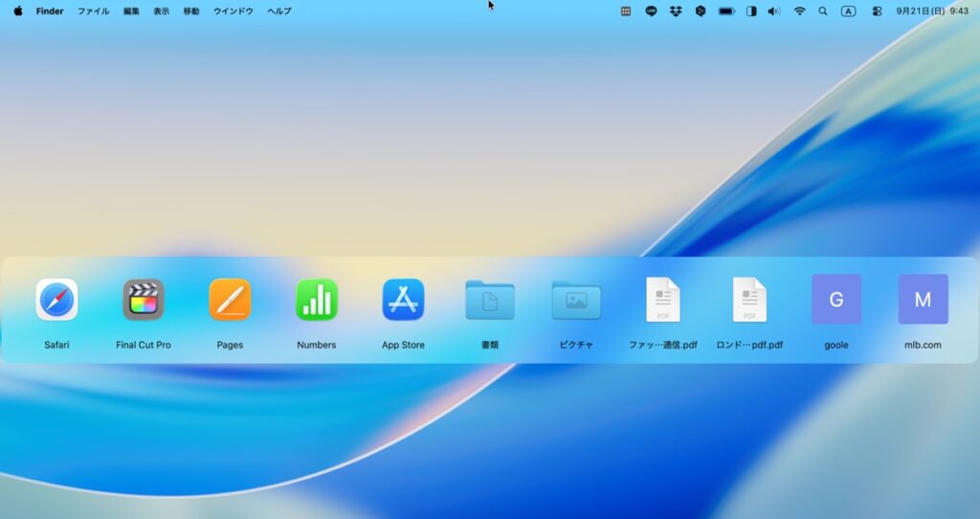Image resolution: width=980 pixels, height=519 pixels.
Task: Click the 編集 menu
Action: point(131,11)
